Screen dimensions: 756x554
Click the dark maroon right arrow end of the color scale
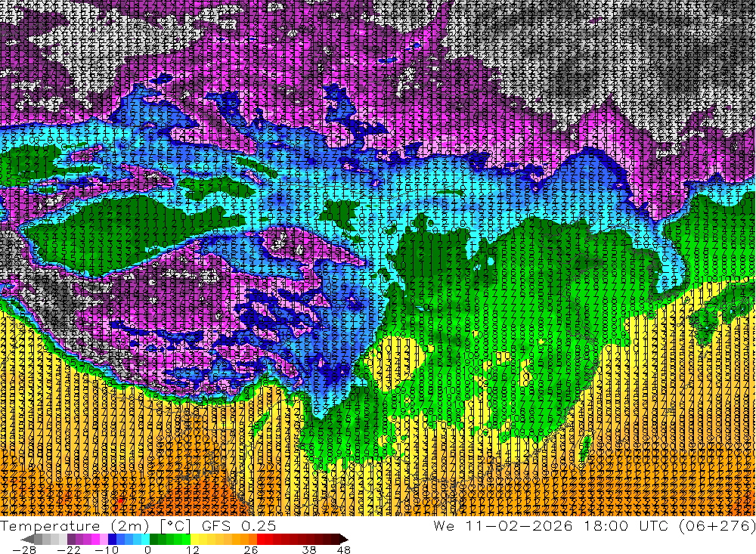pyautogui.click(x=343, y=540)
